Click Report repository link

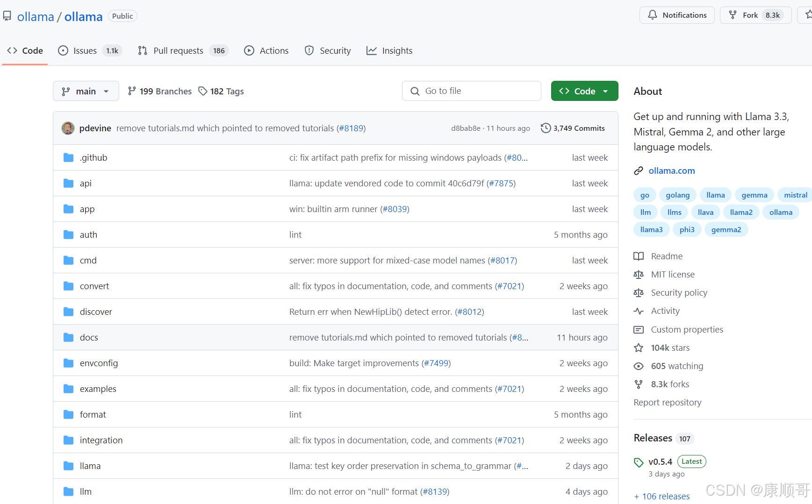tap(668, 403)
